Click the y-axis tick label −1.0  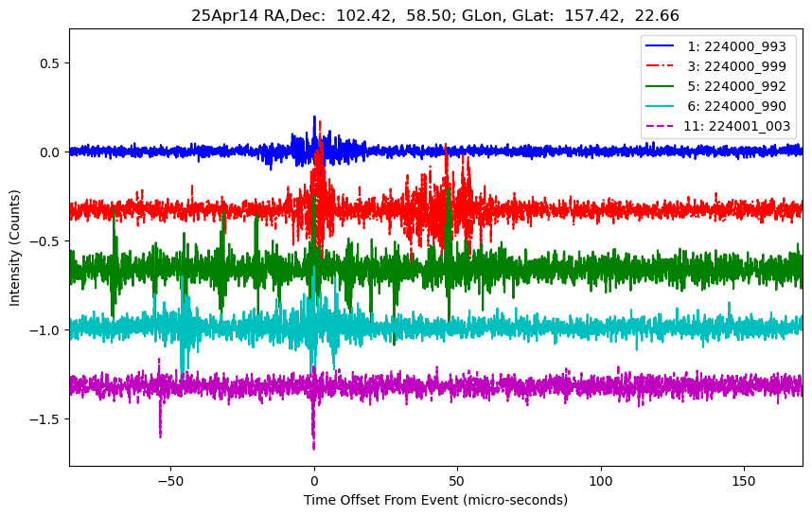coord(45,330)
